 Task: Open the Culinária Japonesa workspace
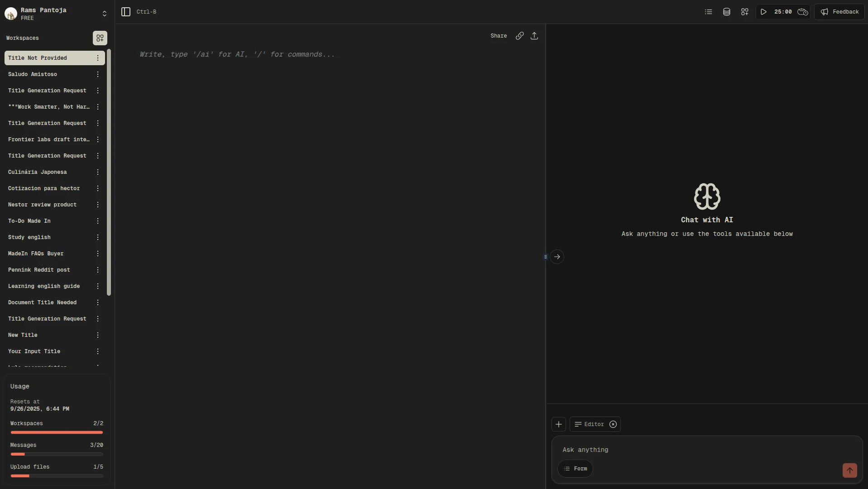pyautogui.click(x=38, y=172)
